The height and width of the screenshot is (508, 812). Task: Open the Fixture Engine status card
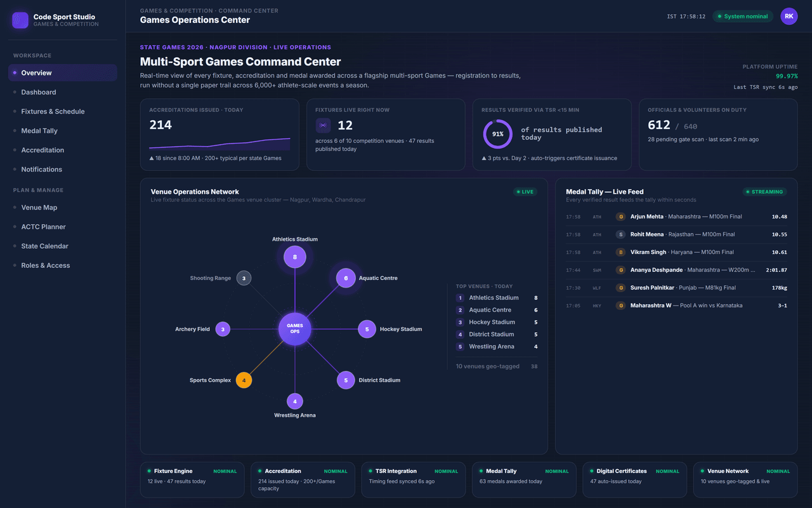tap(192, 479)
